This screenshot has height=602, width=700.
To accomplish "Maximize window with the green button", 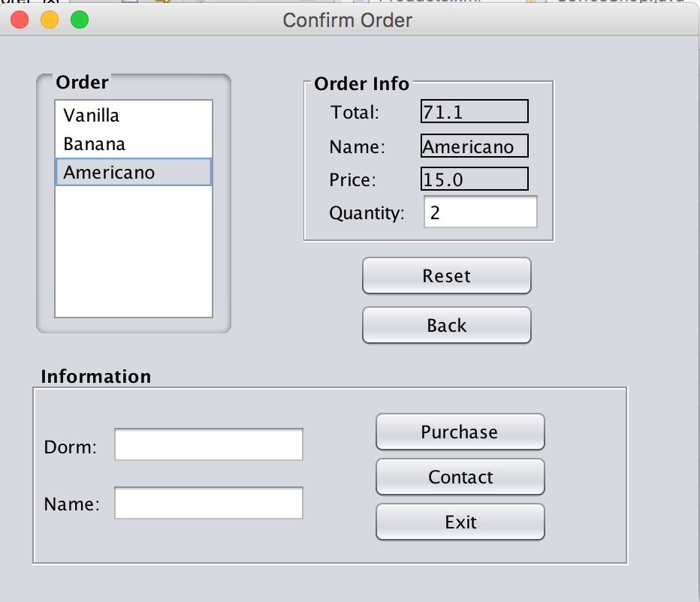I will (80, 20).
